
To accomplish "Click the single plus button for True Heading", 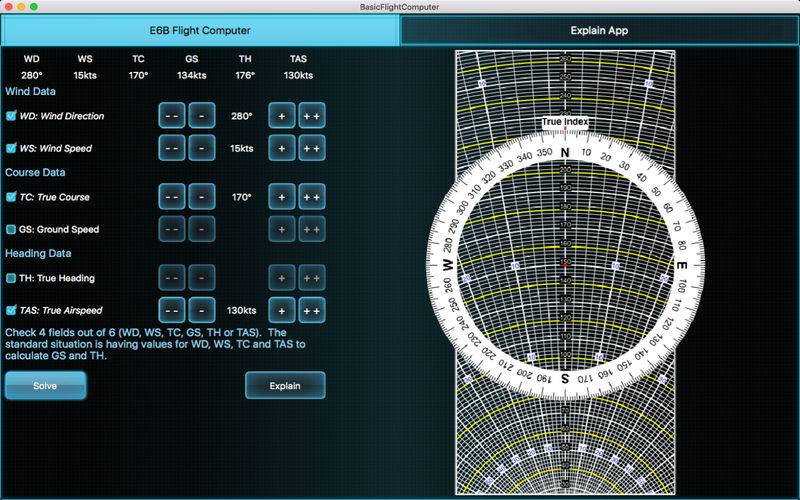I will [x=282, y=278].
